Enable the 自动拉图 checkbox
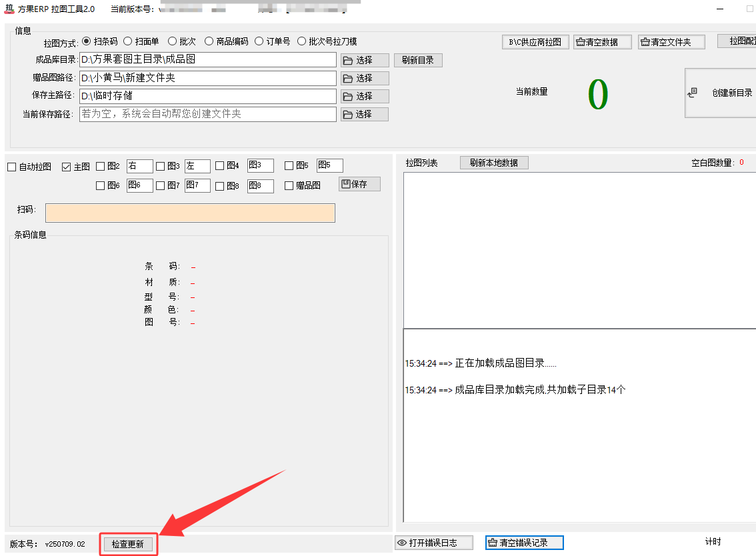 (x=12, y=167)
